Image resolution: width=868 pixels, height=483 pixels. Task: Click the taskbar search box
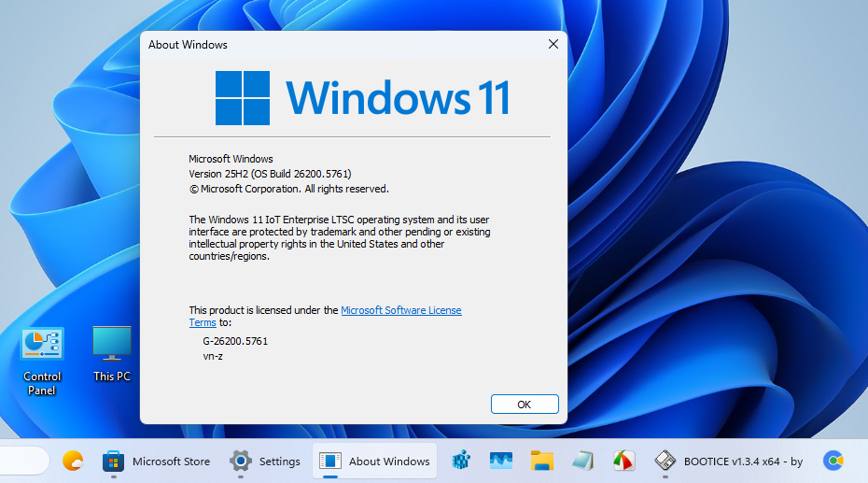point(24,461)
